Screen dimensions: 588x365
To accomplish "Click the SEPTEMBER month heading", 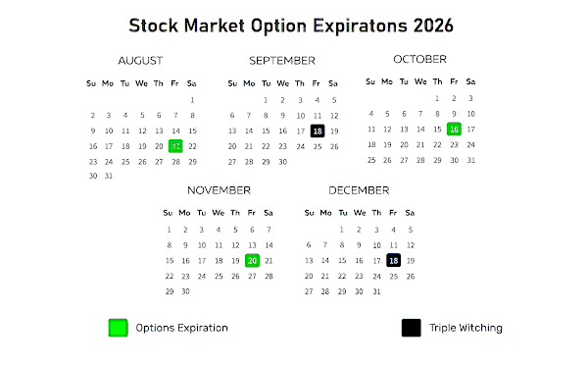I will [x=282, y=61].
